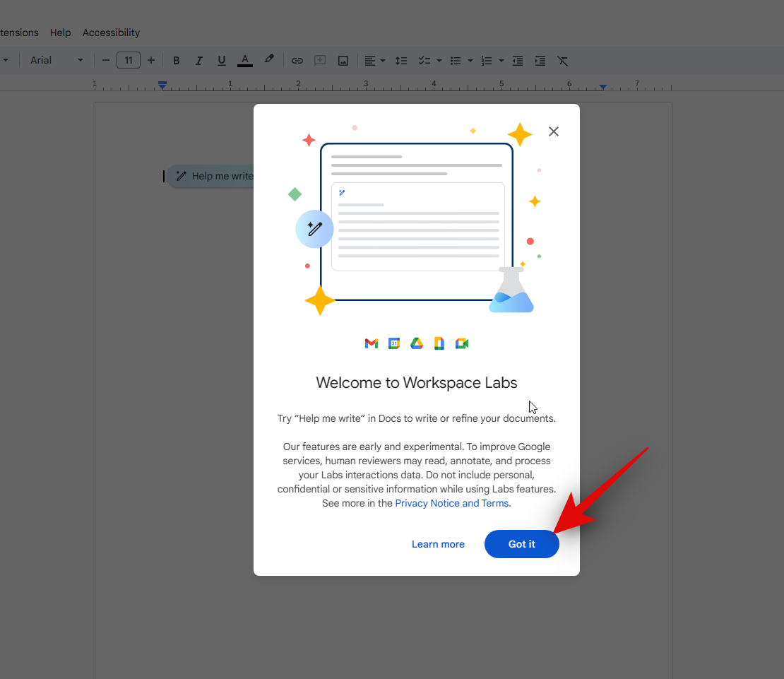Open the Privacy Notice and Terms link
The width and height of the screenshot is (784, 679).
451,503
